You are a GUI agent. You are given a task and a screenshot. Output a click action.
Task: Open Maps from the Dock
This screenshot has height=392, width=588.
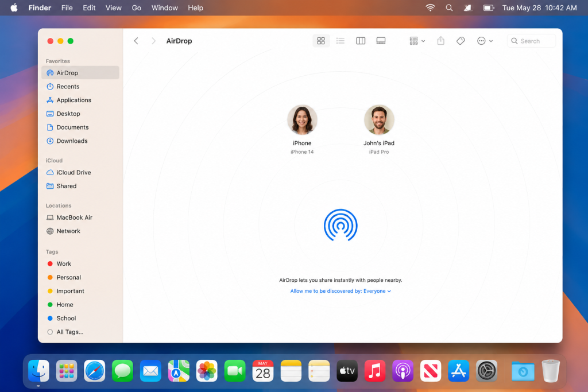pyautogui.click(x=179, y=371)
